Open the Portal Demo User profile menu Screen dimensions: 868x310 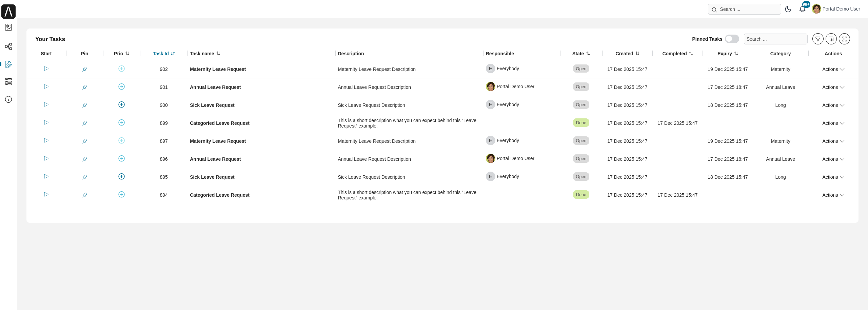click(x=836, y=9)
